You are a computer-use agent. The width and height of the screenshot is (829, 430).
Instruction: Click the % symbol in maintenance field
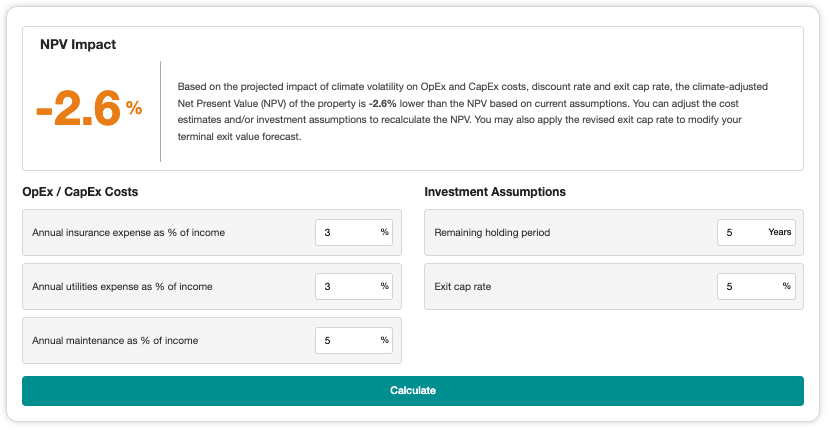[x=385, y=341]
